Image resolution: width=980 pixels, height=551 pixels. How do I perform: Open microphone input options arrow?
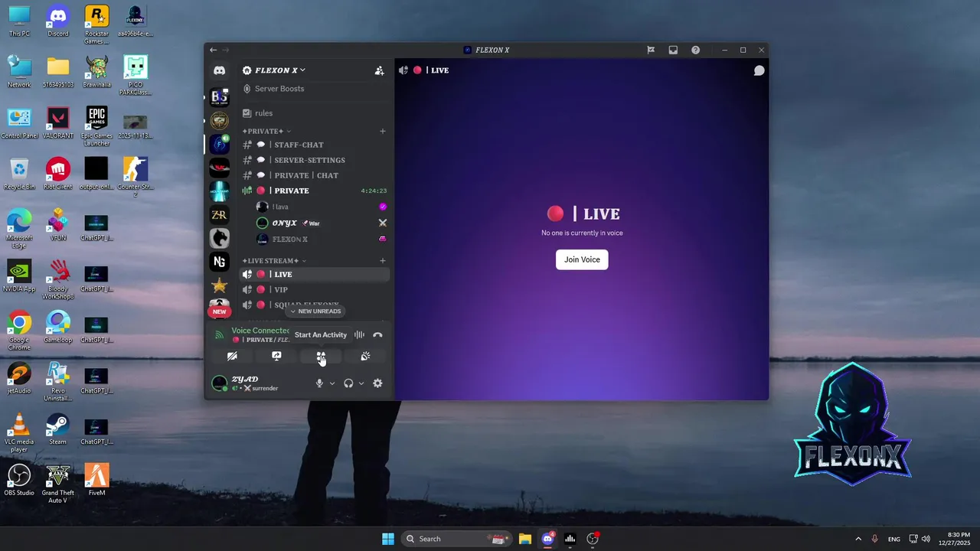click(332, 383)
